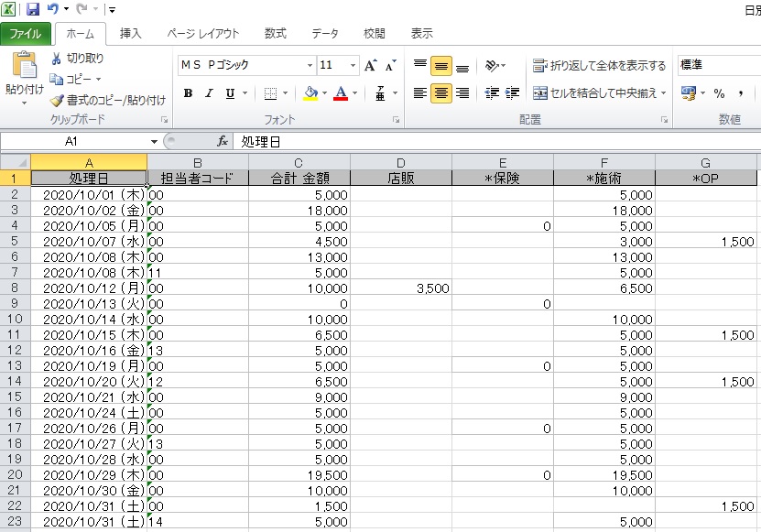The image size is (761, 532).
Task: Increase the cell indent
Action: [513, 92]
